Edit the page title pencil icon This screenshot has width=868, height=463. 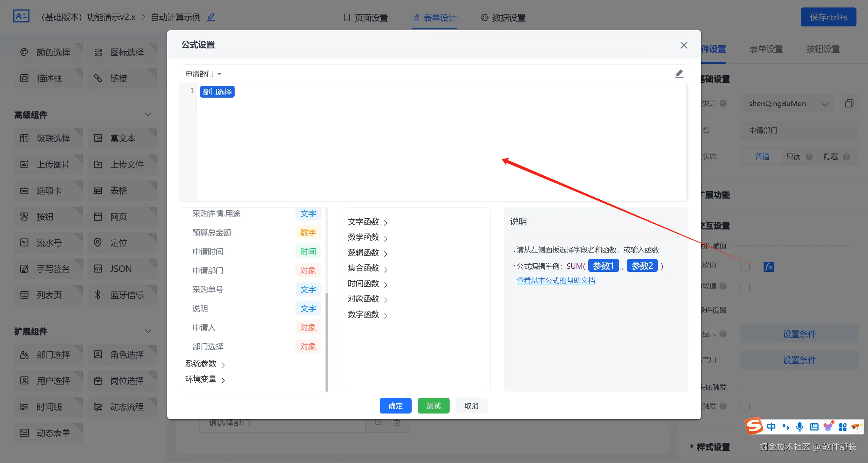211,17
